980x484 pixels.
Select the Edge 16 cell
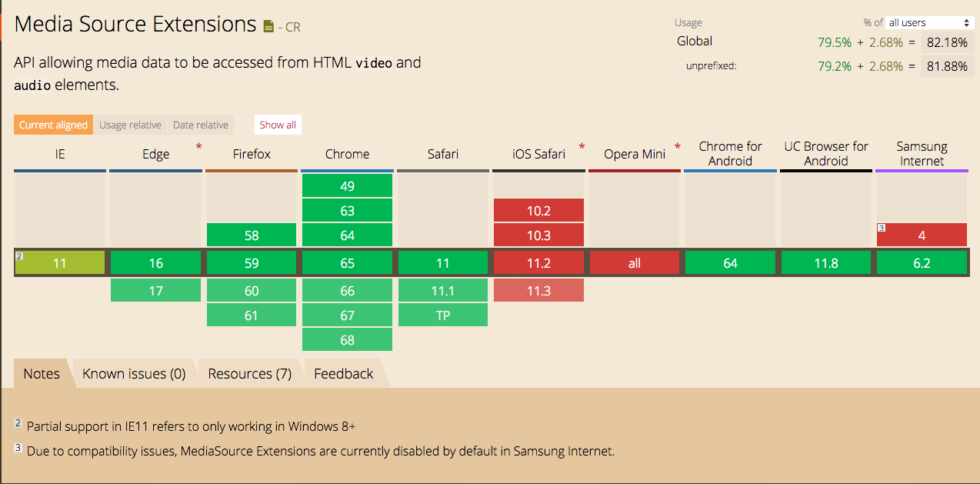(x=155, y=263)
